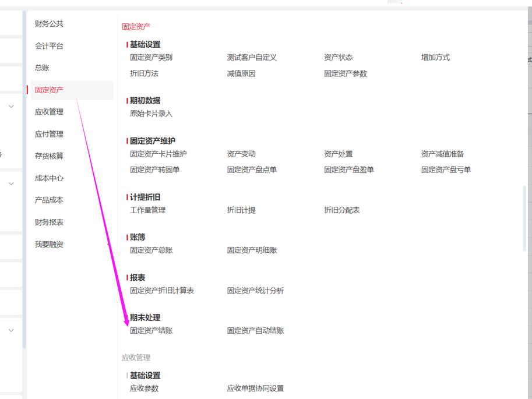Select 总账 in the side menu
532x399 pixels.
tap(42, 68)
